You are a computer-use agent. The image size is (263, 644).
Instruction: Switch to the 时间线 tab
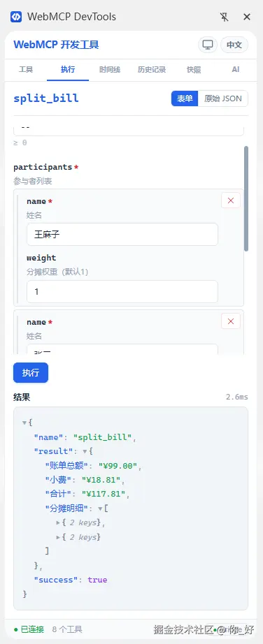point(110,69)
